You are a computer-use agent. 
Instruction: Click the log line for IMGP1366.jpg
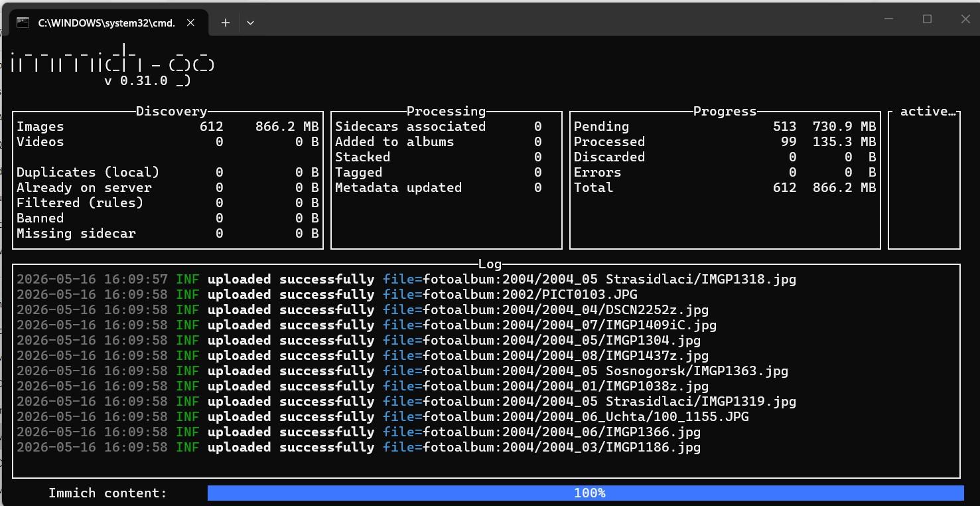[358, 432]
